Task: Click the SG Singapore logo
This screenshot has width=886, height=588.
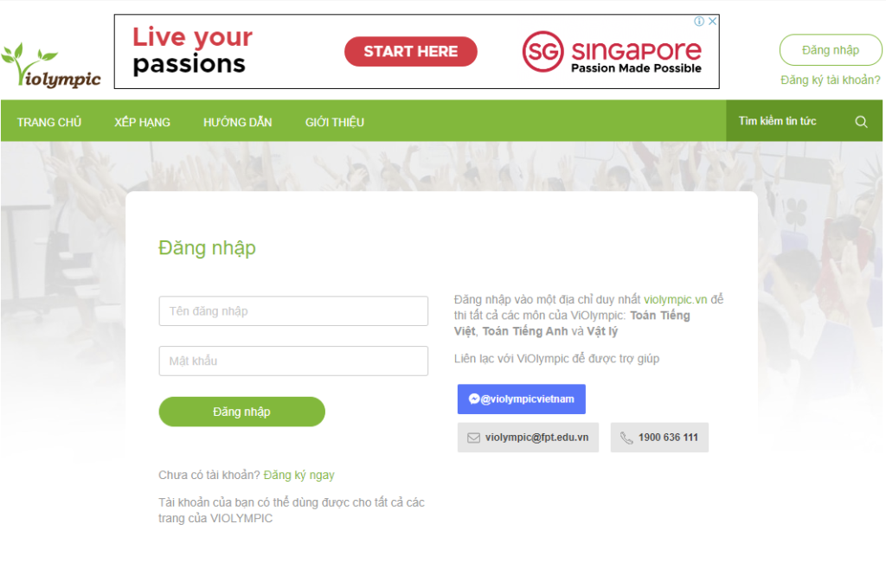Action: [612, 51]
